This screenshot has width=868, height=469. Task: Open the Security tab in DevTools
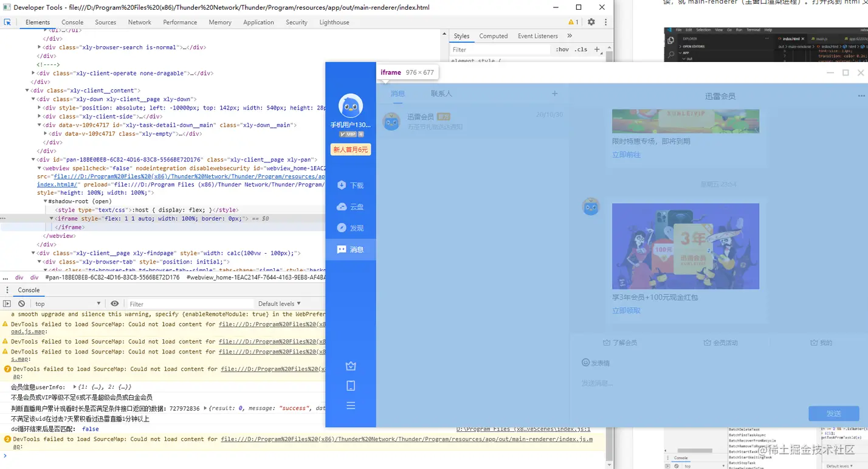click(297, 23)
